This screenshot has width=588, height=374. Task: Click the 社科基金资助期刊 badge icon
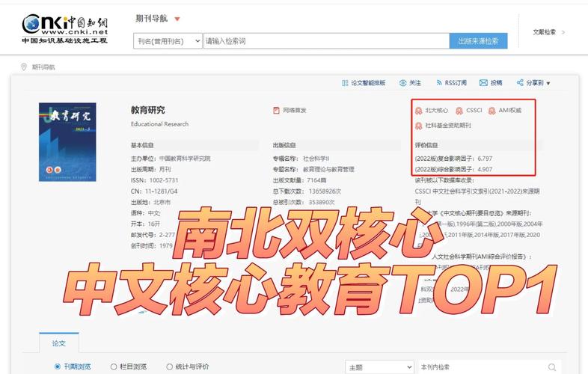418,126
